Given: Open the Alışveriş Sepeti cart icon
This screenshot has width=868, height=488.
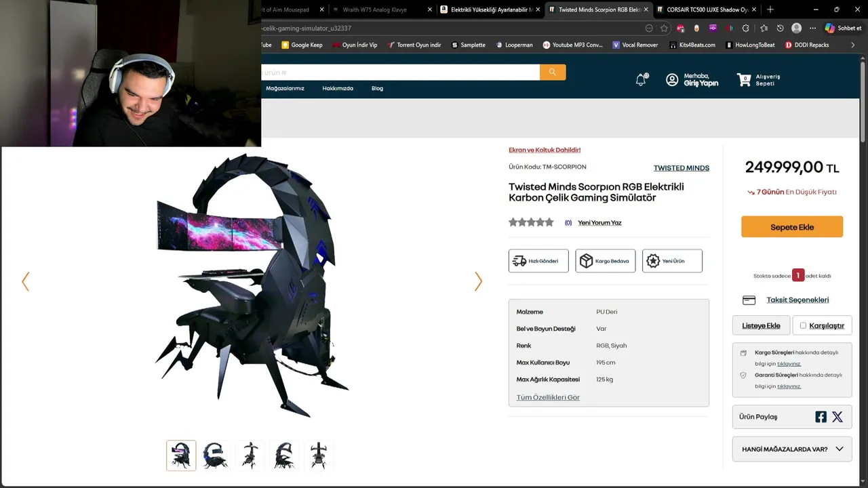Looking at the screenshot, I should (x=744, y=80).
